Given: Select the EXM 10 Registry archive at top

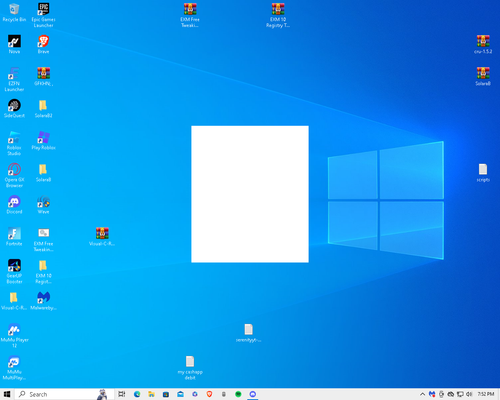Looking at the screenshot, I should 278,15.
